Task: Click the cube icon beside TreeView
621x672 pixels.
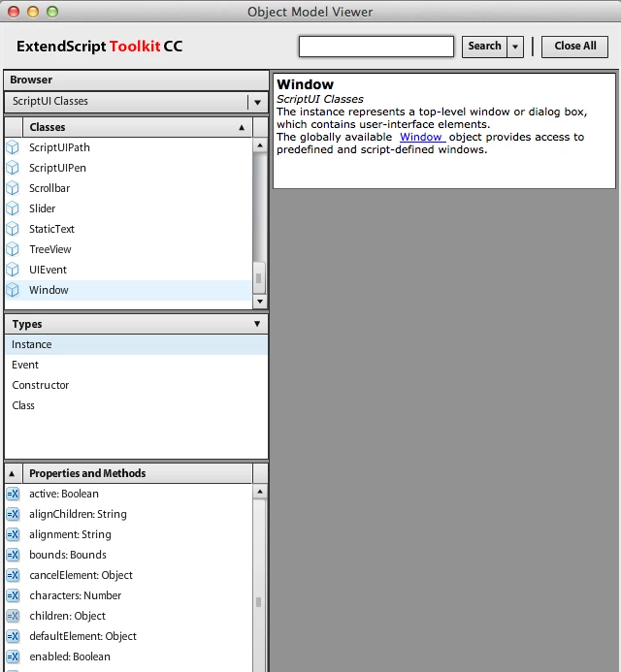Action: tap(13, 249)
